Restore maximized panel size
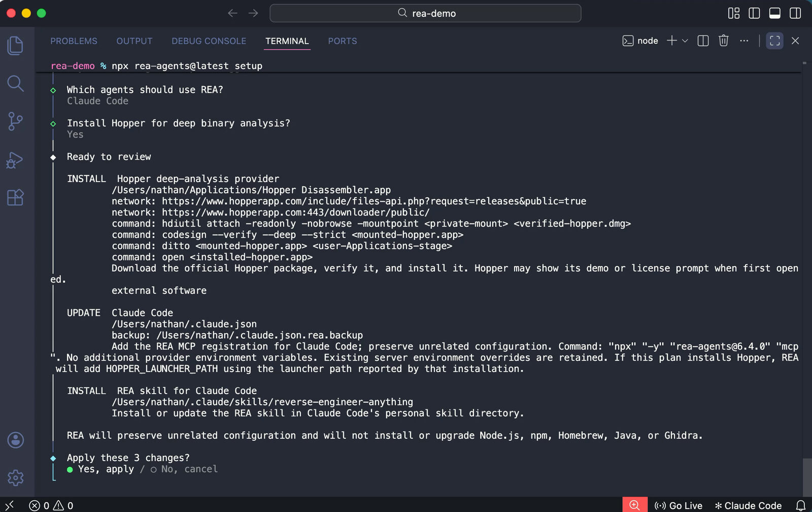This screenshot has height=512, width=812. 774,41
